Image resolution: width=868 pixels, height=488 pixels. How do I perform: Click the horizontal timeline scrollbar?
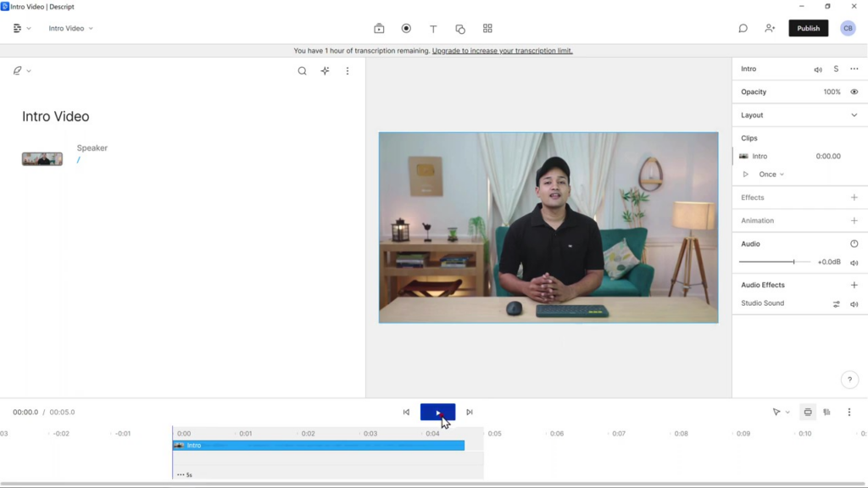[434, 484]
